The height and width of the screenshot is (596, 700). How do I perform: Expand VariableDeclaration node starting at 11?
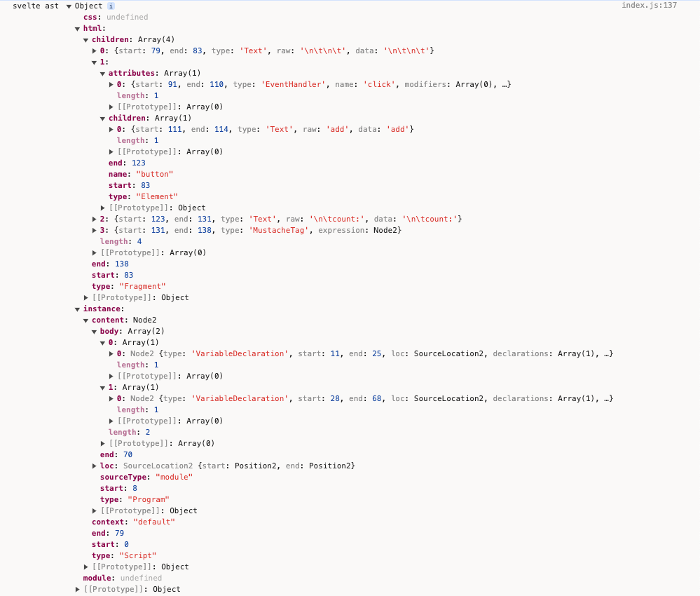tap(111, 354)
